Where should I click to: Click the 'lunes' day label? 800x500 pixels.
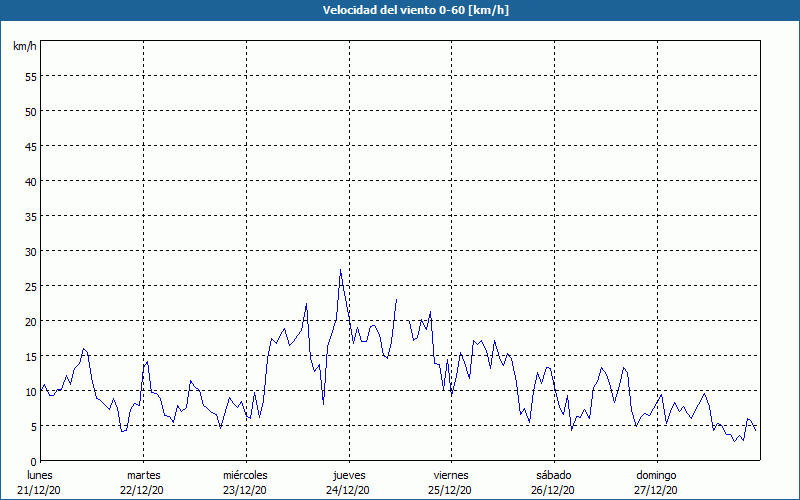[40, 475]
